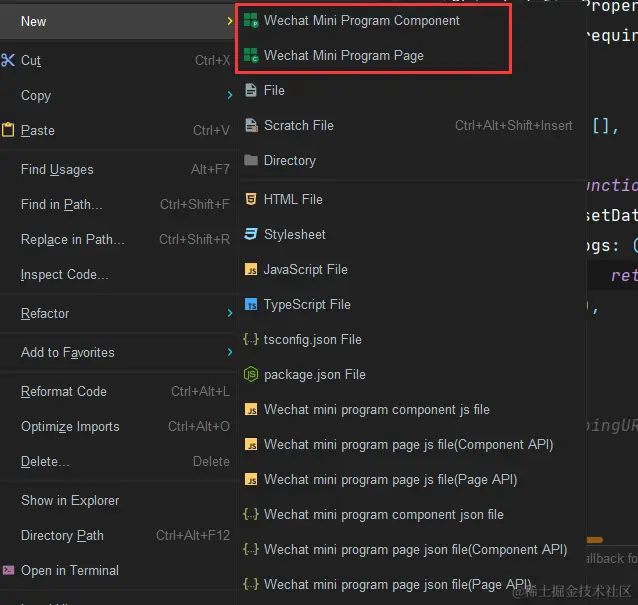Select tsconfig.json File in New submenu
This screenshot has height=605, width=638.
pyautogui.click(x=412, y=339)
